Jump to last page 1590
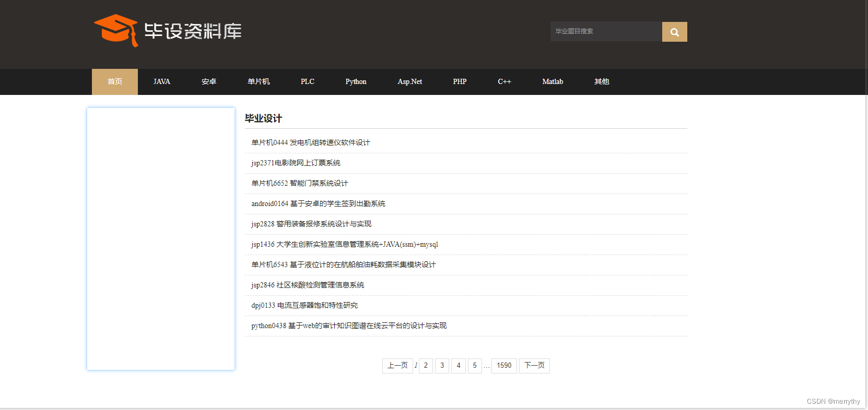This screenshot has height=410, width=868. pos(504,366)
